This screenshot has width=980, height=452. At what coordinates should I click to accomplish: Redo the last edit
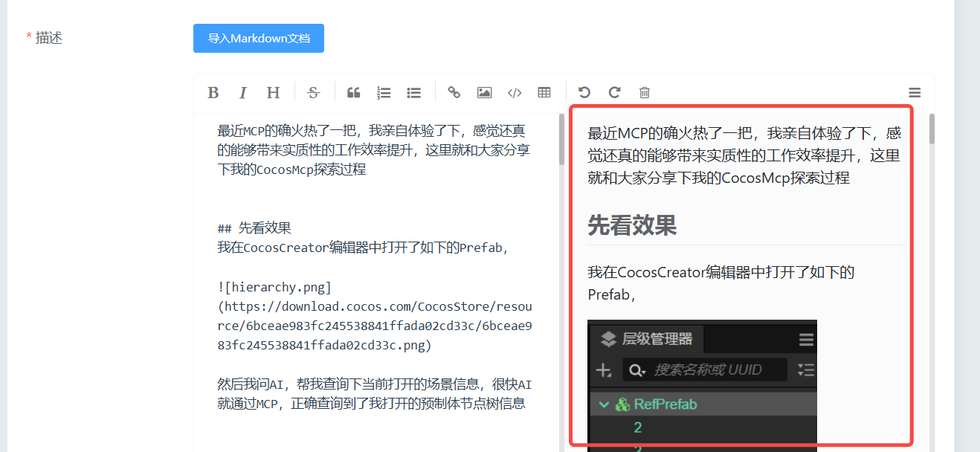[x=614, y=93]
